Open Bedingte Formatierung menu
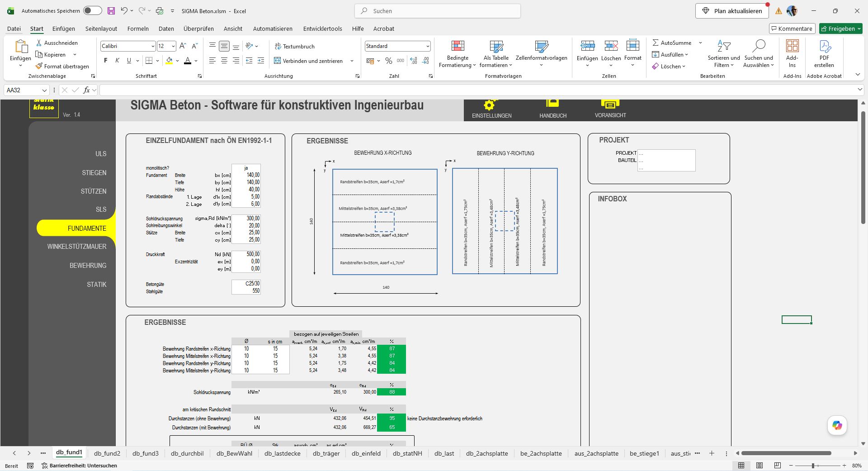868x471 pixels. click(458, 54)
